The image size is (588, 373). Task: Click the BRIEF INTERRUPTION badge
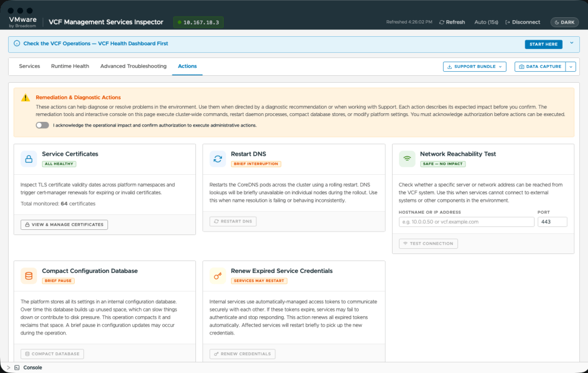pyautogui.click(x=256, y=164)
